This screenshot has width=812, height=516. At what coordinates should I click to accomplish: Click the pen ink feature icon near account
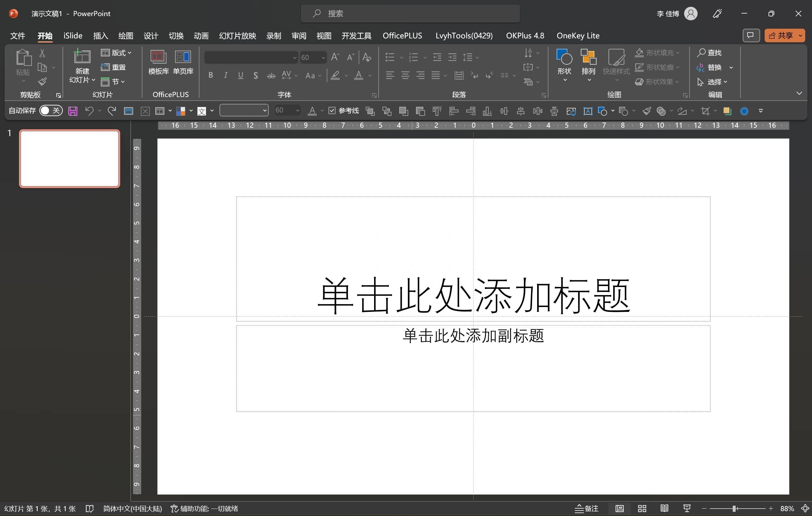[x=717, y=14]
